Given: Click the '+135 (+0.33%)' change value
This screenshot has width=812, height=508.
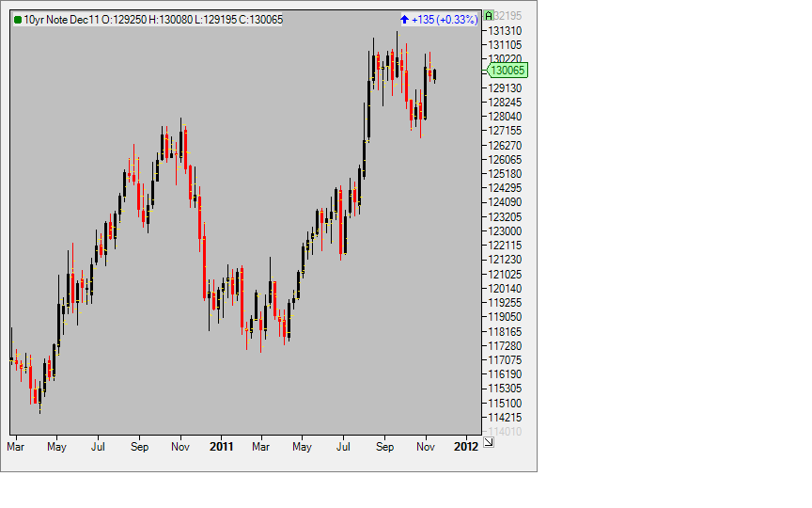Looking at the screenshot, I should coord(444,20).
